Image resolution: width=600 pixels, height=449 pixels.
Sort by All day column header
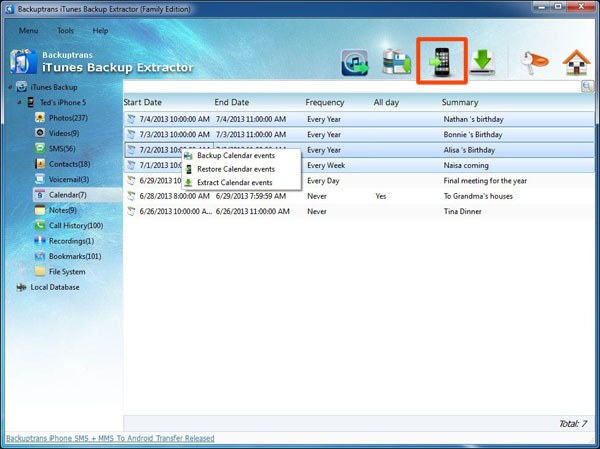coord(386,102)
